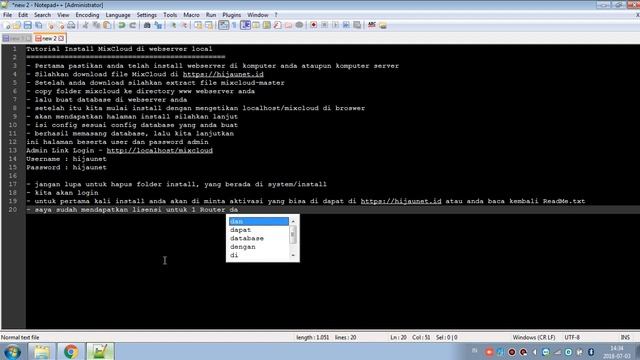Open the Plugins menu
This screenshot has width=640, height=360.
click(x=231, y=15)
